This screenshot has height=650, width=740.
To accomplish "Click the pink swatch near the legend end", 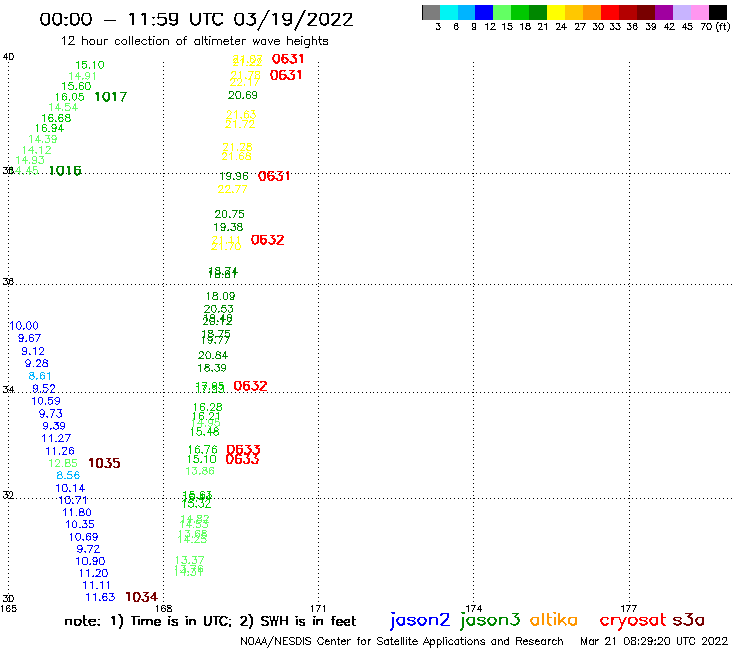I will (x=699, y=12).
